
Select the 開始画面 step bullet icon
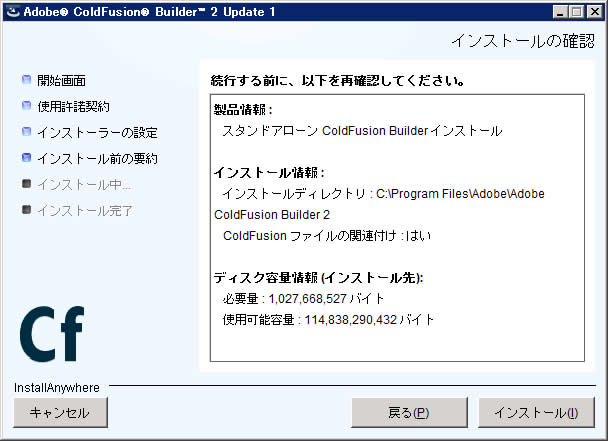click(26, 80)
